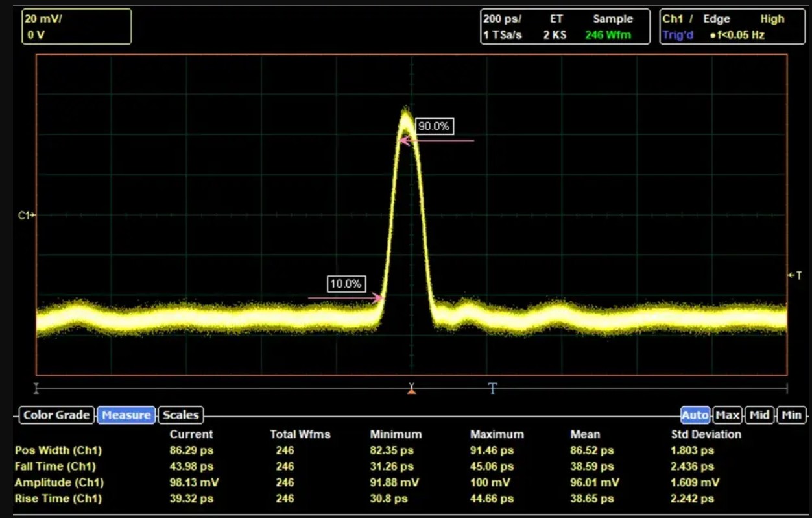Click the 43.98 ps current fall time value
Image resolution: width=812 pixels, height=518 pixels.
click(x=191, y=467)
